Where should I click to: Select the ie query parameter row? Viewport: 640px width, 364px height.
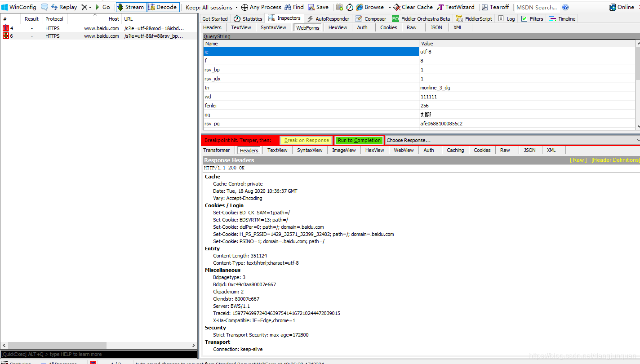[x=419, y=52]
